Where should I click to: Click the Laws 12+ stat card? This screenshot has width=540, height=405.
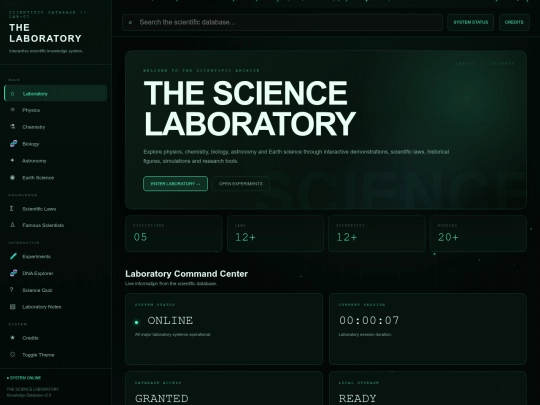[x=275, y=233]
